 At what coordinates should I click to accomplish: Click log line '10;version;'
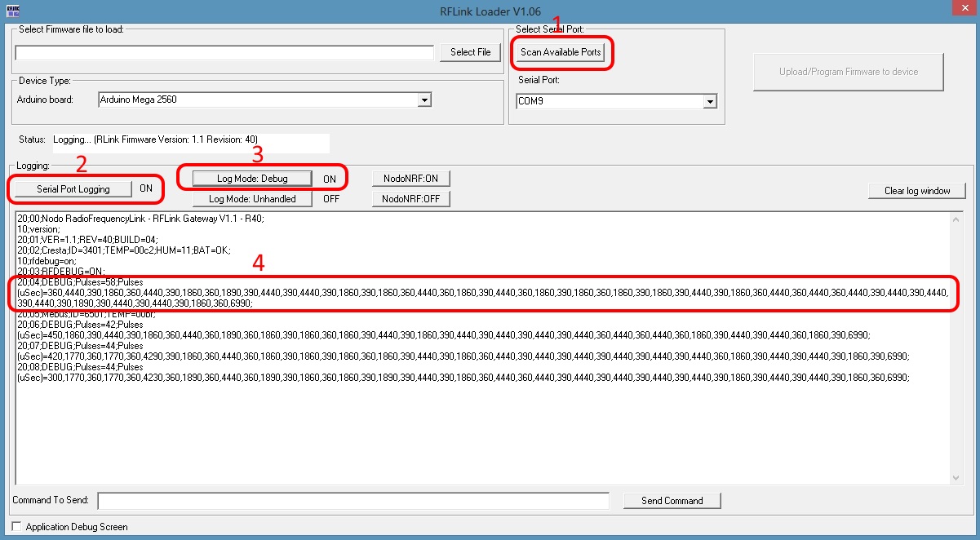tap(38, 228)
